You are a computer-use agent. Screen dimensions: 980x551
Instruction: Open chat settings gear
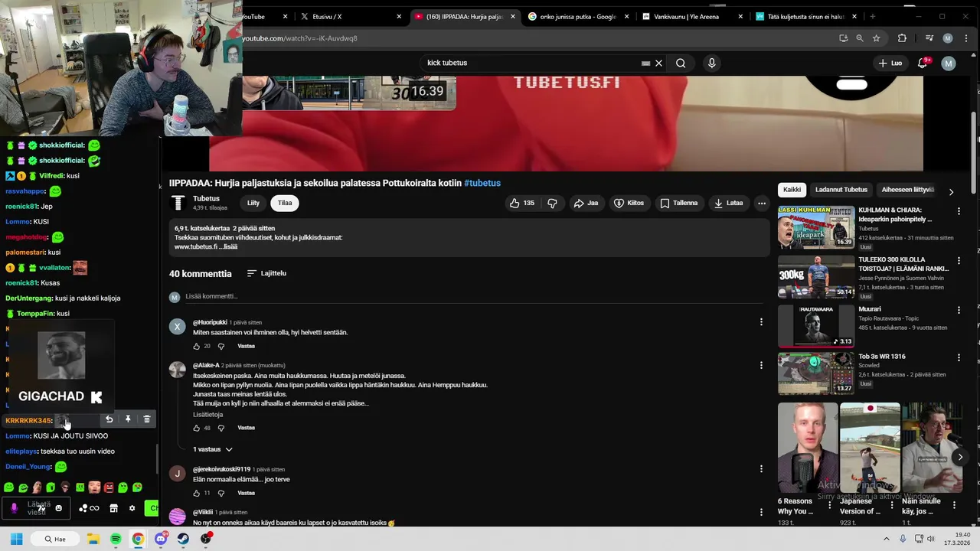132,508
